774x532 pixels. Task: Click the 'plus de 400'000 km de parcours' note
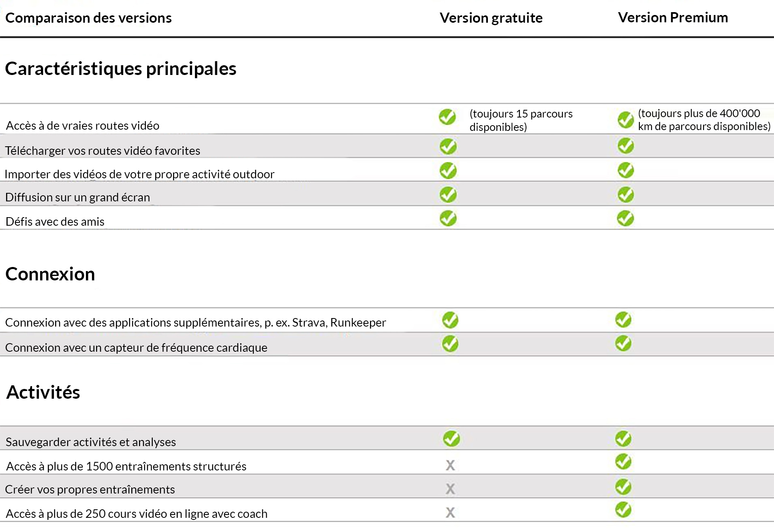pyautogui.click(x=704, y=120)
